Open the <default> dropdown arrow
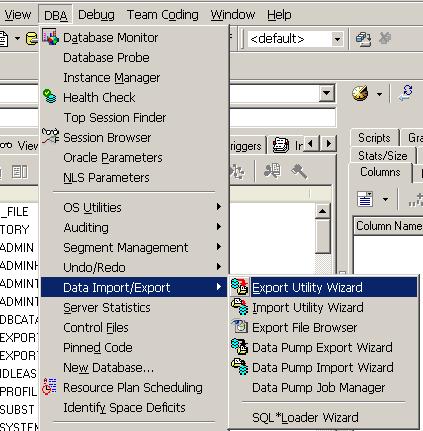The image size is (423, 431). (x=337, y=39)
